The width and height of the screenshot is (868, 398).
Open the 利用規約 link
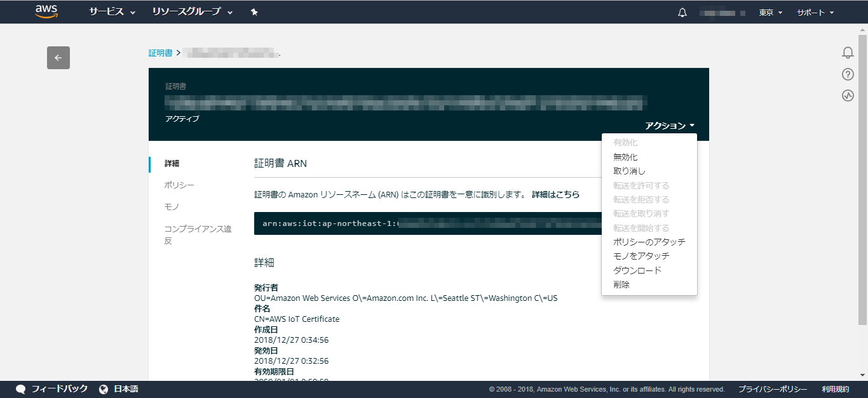(x=835, y=389)
